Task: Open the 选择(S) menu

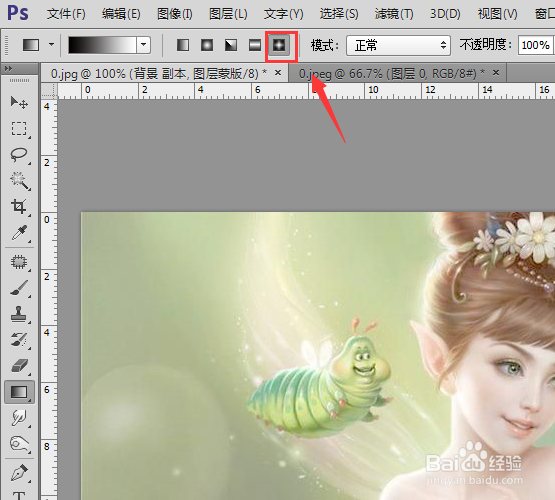Action: tap(339, 14)
